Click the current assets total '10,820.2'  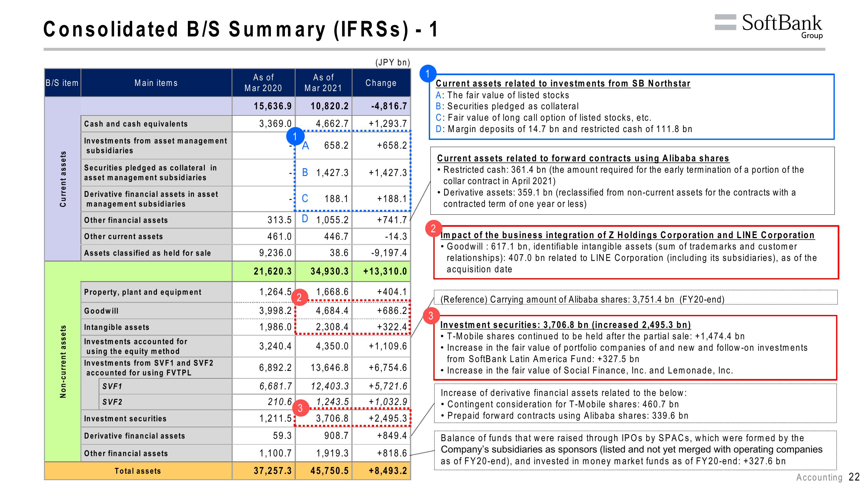click(329, 106)
